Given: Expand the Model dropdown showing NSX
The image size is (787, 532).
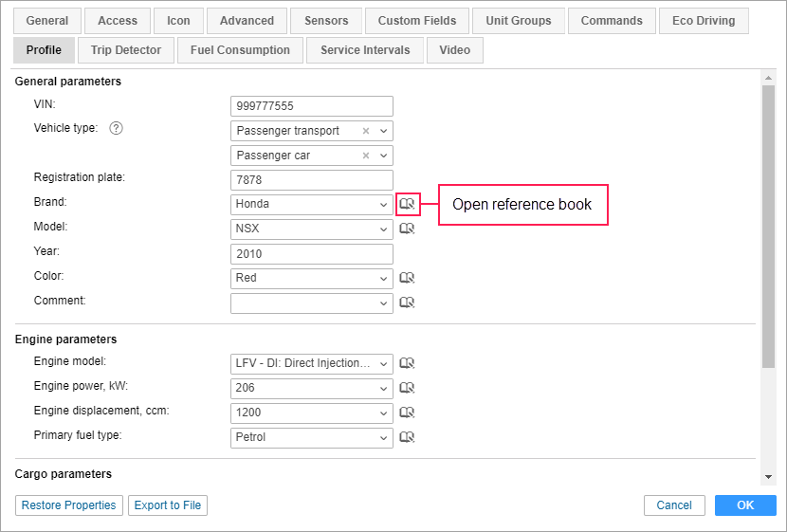Looking at the screenshot, I should click(383, 229).
